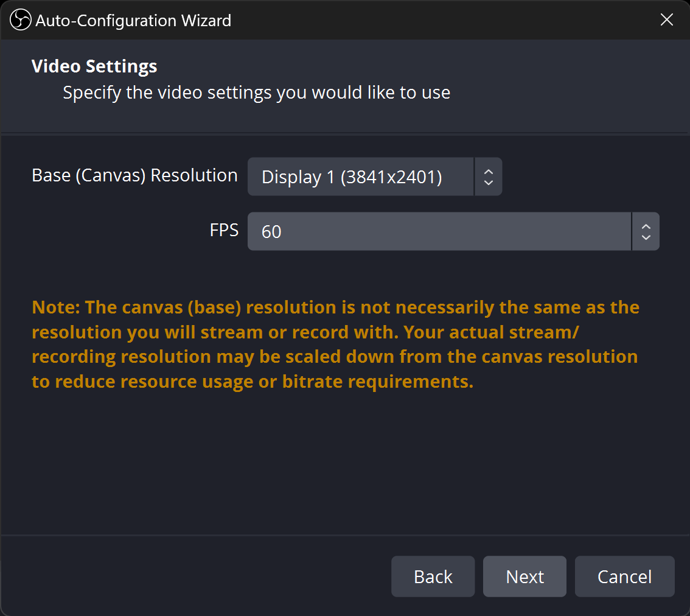The height and width of the screenshot is (616, 690).
Task: Click the word "Note:" in the orange text
Action: coord(56,307)
